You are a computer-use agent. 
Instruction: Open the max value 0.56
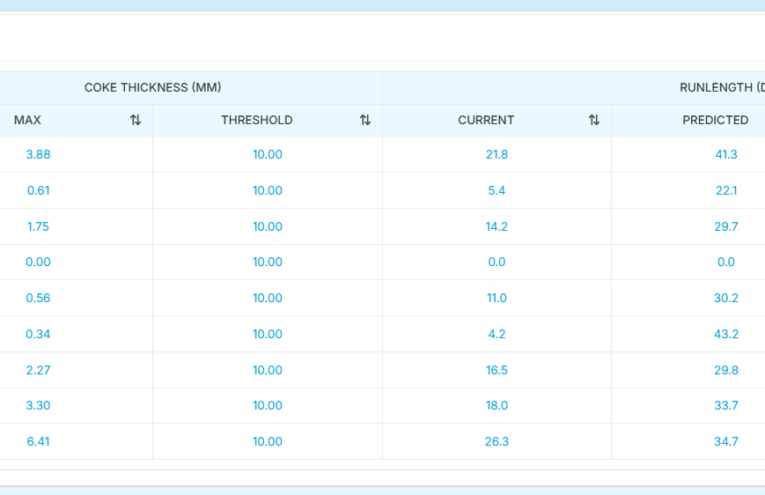[38, 298]
